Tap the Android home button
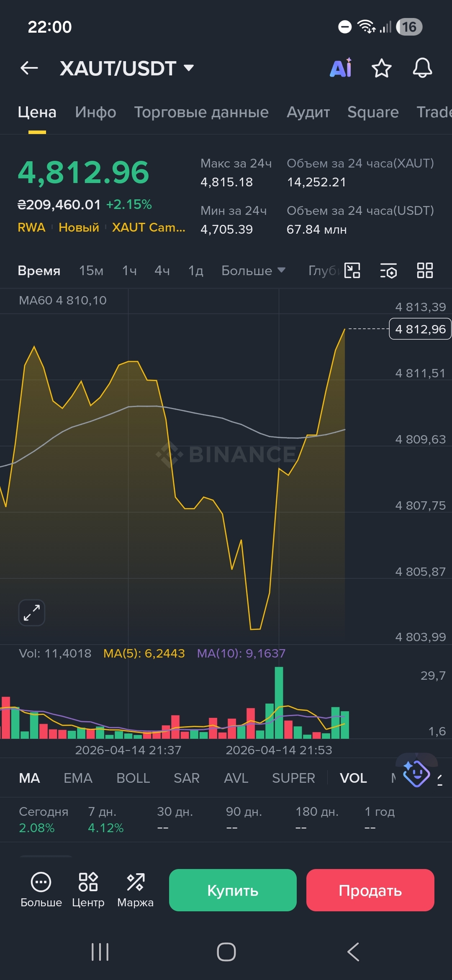 point(226,952)
